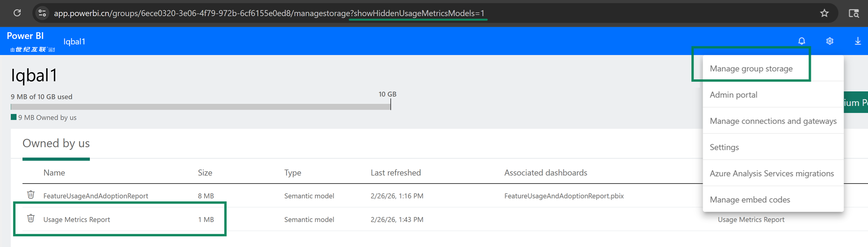Viewport: 868px width, 247px height.
Task: Click the settings gear icon
Action: [830, 41]
